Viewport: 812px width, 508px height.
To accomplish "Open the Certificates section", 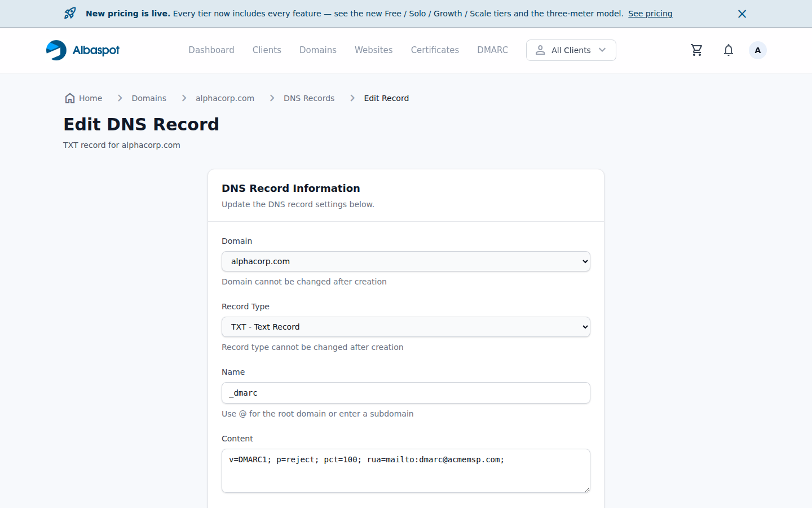I will click(435, 50).
